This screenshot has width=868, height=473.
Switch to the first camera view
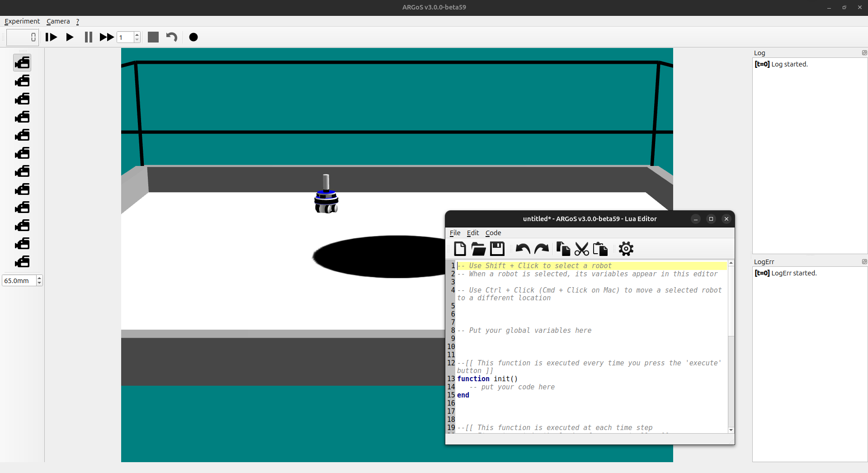[x=22, y=63]
